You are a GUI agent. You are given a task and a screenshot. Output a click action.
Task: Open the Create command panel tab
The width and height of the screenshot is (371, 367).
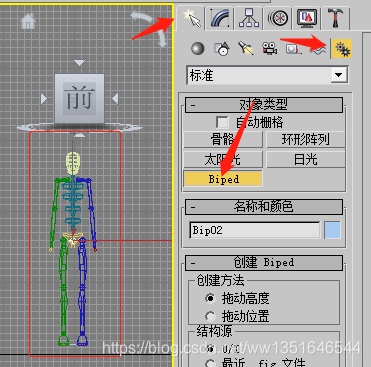(x=191, y=18)
